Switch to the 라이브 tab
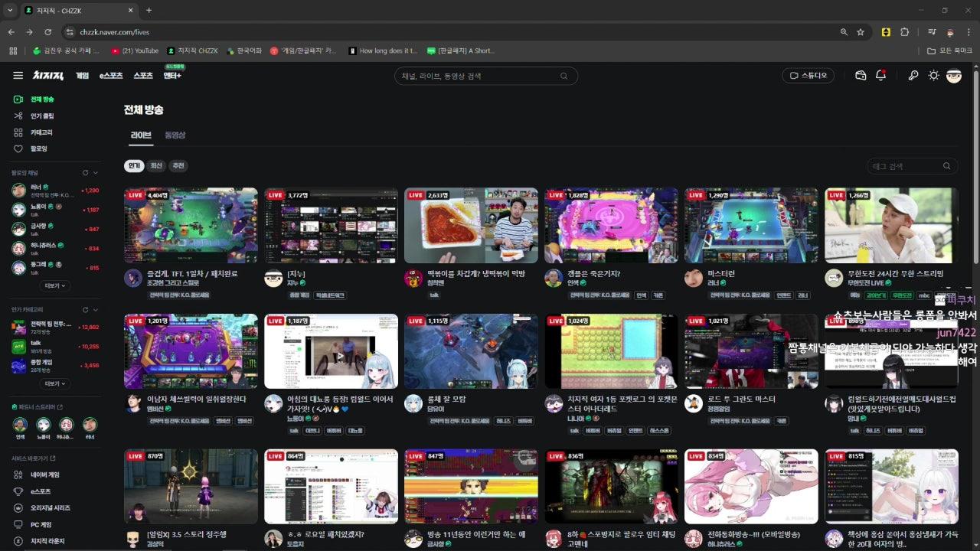 [x=141, y=135]
